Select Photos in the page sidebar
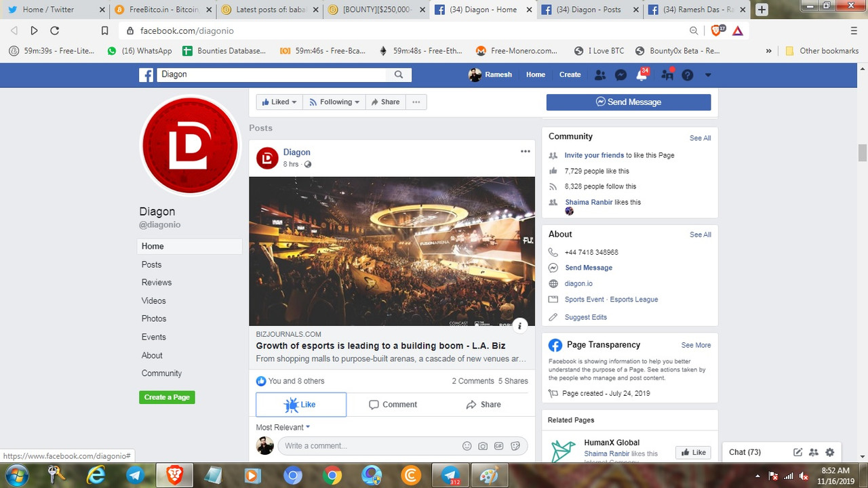 coord(154,319)
